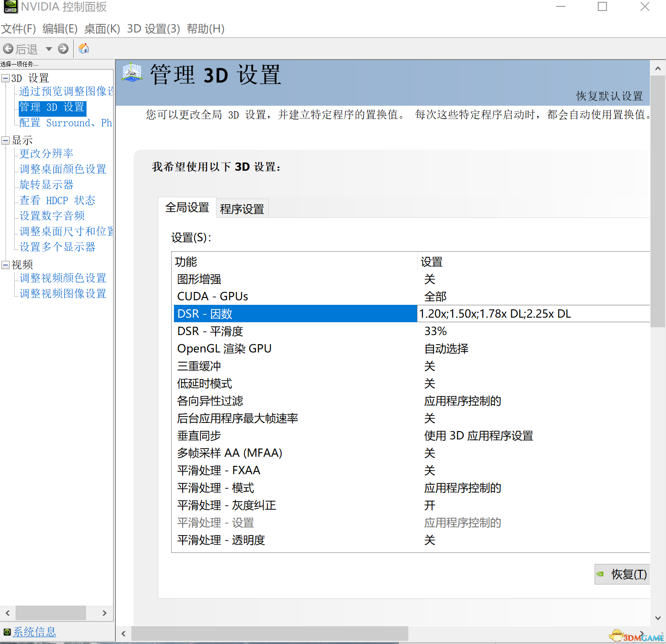The height and width of the screenshot is (644, 666).
Task: Click the left sidebar scroll-right arrow
Action: point(104,613)
